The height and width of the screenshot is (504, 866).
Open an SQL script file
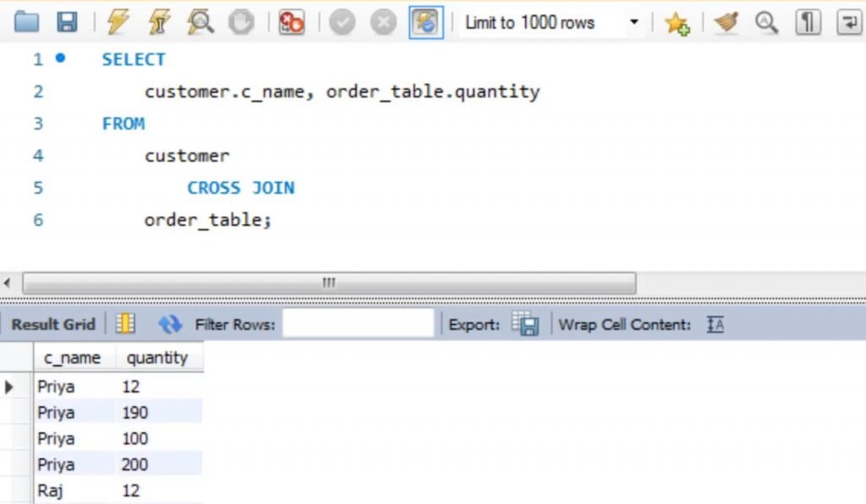(x=26, y=23)
